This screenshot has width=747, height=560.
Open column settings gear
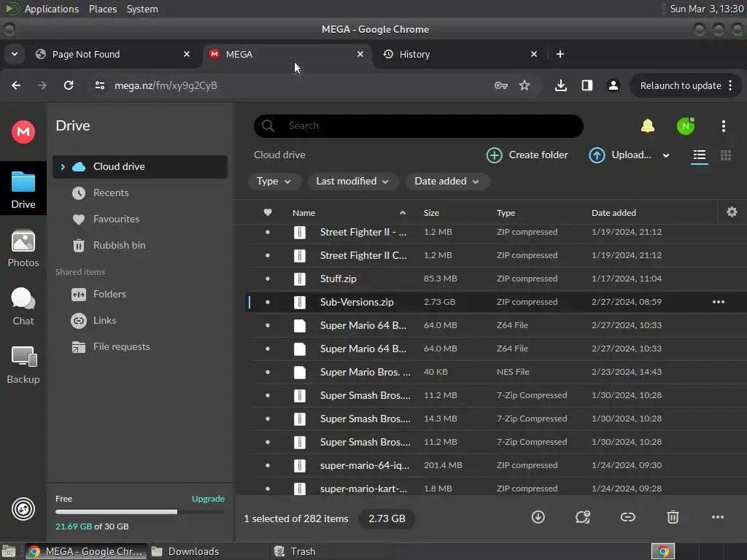click(x=732, y=212)
